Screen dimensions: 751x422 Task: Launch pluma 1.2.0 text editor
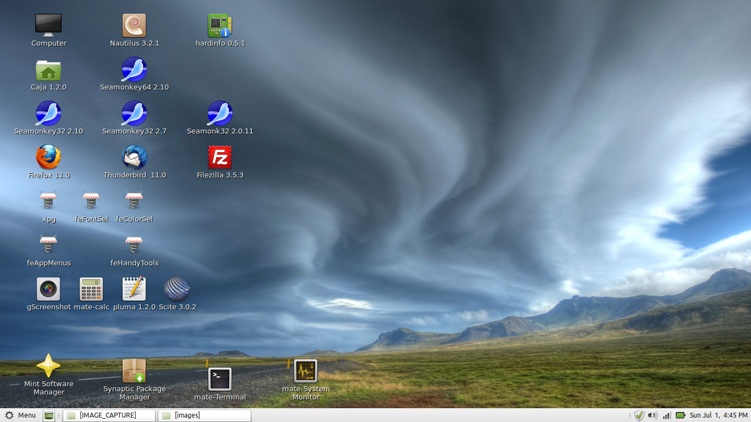pos(134,289)
